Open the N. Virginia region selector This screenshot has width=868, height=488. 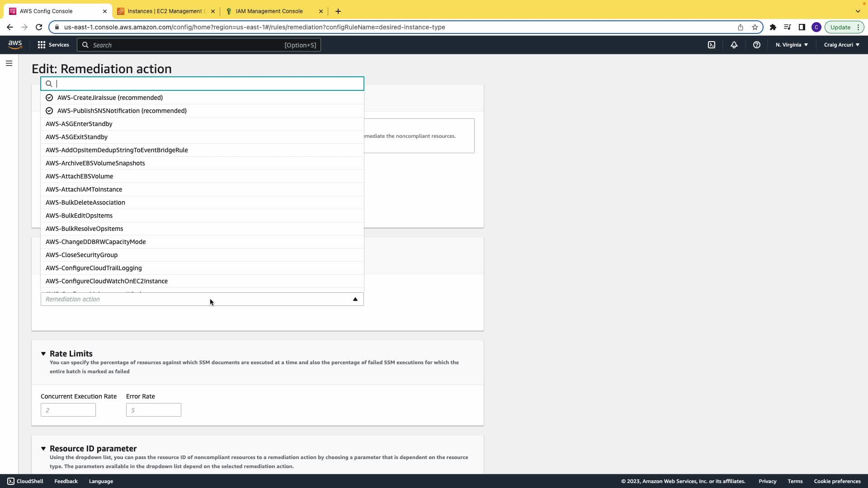[x=792, y=45]
